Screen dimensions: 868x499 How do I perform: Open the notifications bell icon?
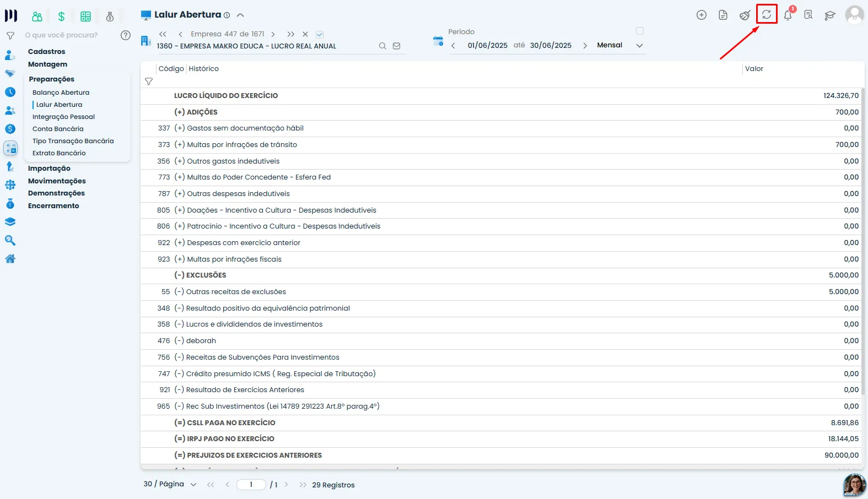click(x=788, y=15)
